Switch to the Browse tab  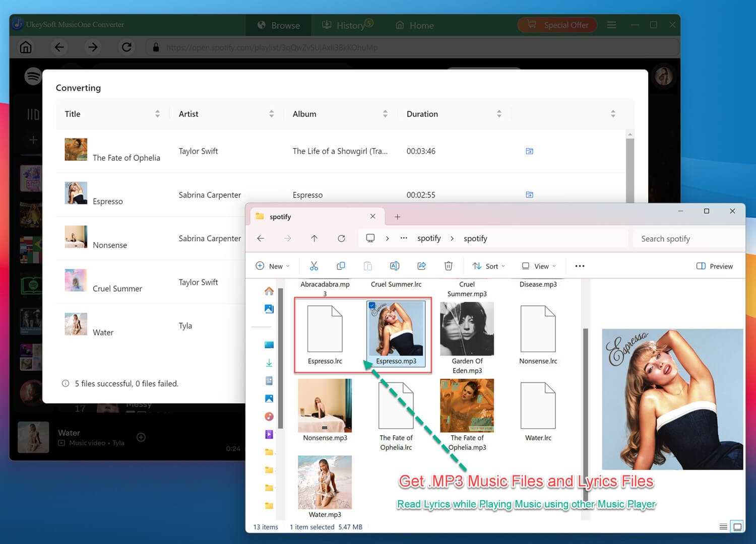[x=279, y=25]
